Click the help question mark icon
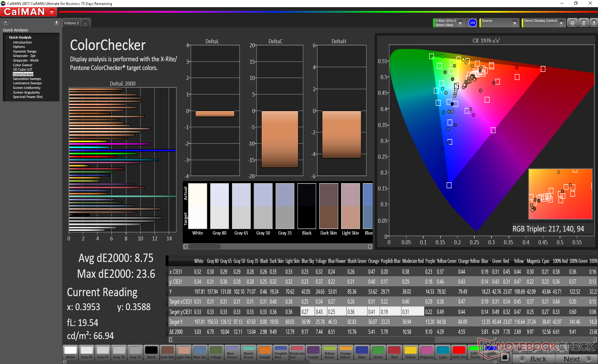This screenshot has width=598, height=364. 583,23
